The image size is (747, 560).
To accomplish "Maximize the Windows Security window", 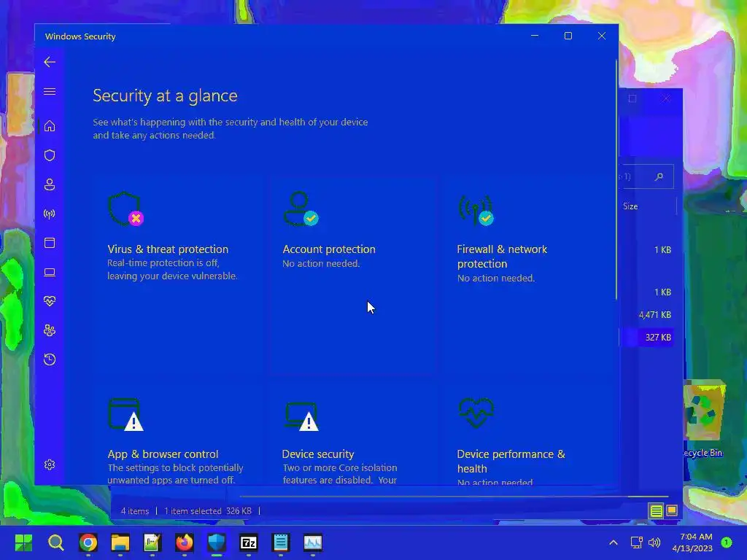I will [568, 36].
